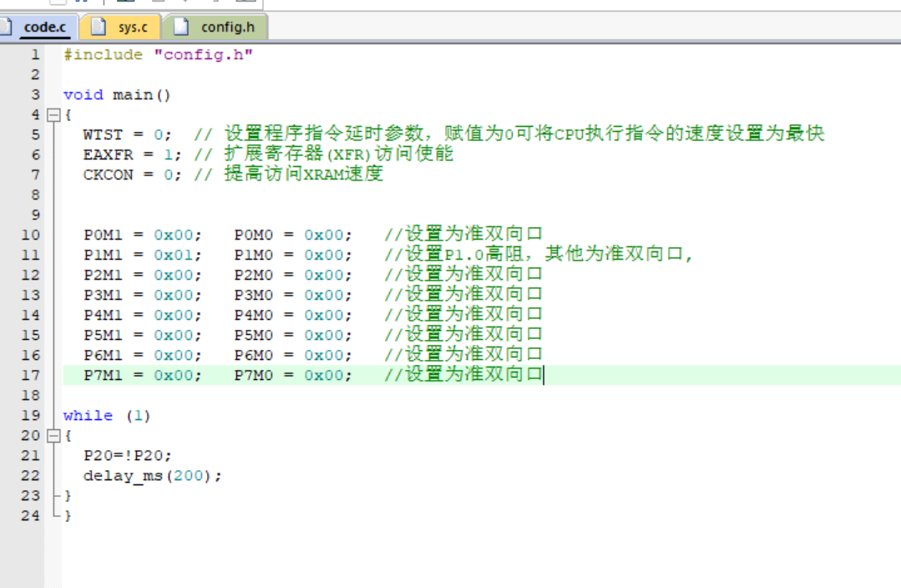Image resolution: width=901 pixels, height=588 pixels.
Task: Click on P20=!P20; statement
Action: 128,456
